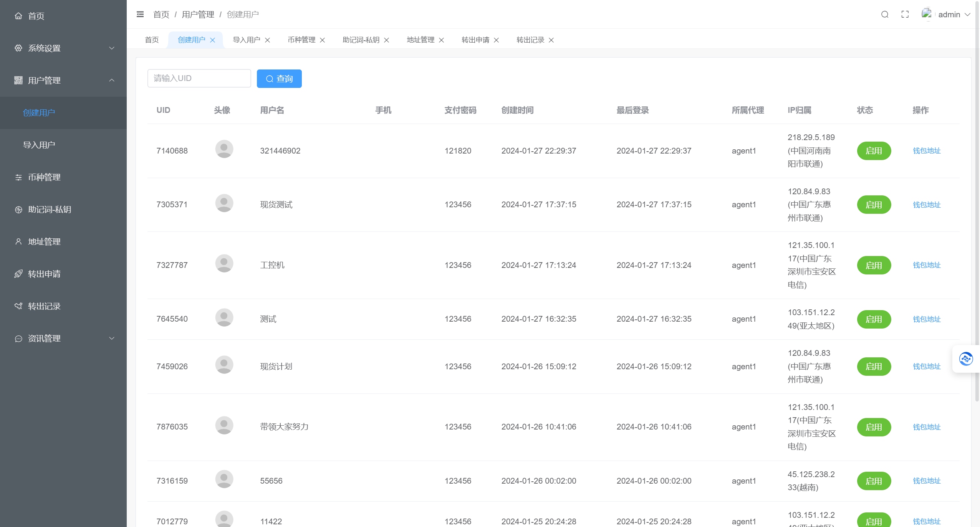Click the UID search input field
980x527 pixels.
pyautogui.click(x=199, y=78)
